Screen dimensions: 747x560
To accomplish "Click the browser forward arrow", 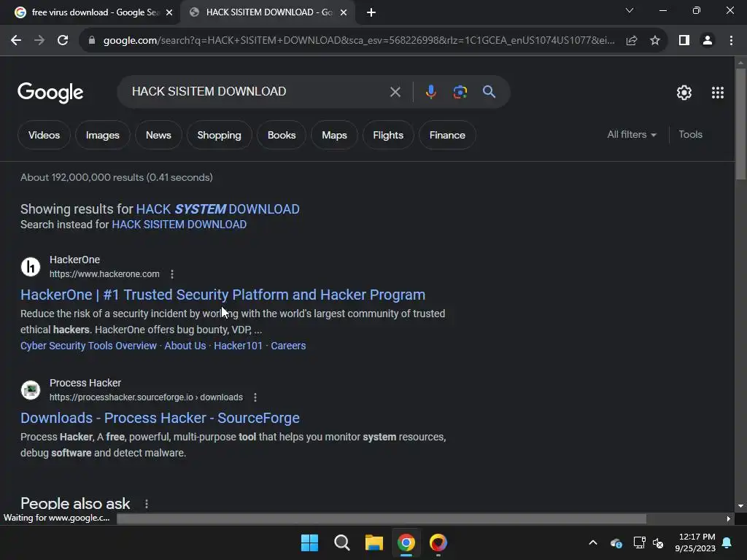I will 39,41.
